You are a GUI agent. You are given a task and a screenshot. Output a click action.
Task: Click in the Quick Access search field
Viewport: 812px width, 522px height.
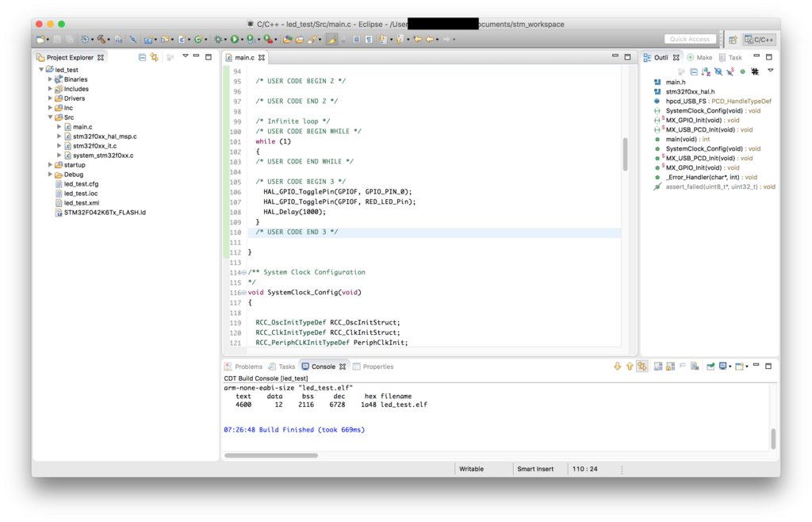click(690, 39)
